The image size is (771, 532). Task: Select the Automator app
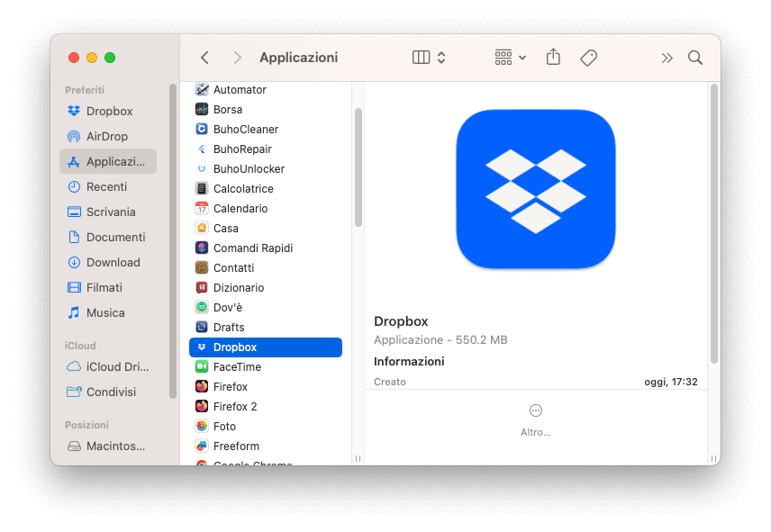click(266, 89)
